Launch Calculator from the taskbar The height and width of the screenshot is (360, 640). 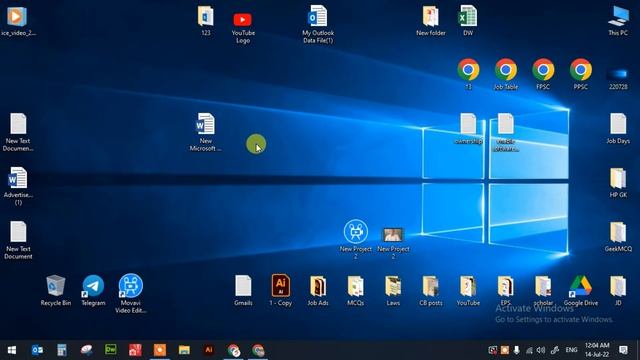click(62, 350)
